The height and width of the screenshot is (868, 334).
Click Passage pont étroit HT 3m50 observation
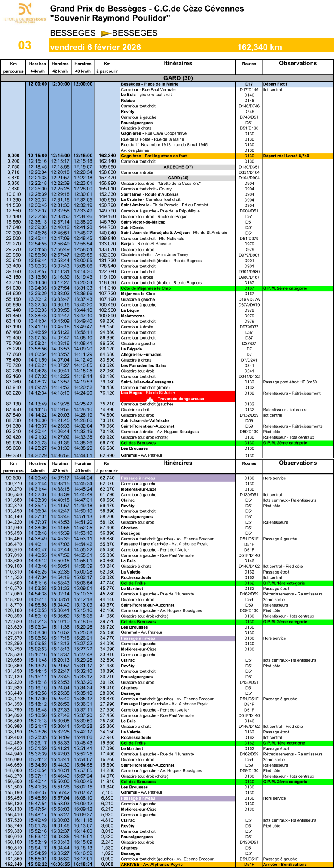point(290,382)
